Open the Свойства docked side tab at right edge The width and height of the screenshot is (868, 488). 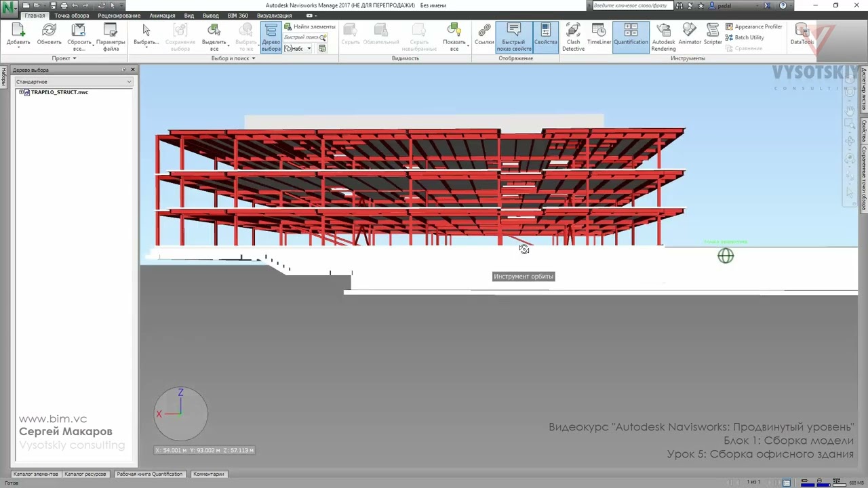(x=864, y=131)
